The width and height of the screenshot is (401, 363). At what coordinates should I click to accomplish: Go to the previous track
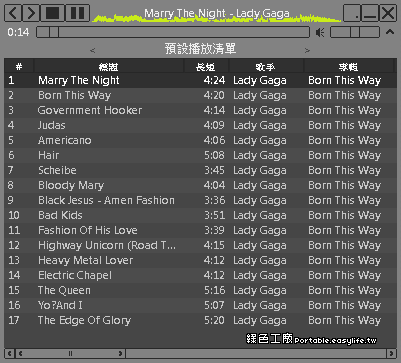[13, 13]
